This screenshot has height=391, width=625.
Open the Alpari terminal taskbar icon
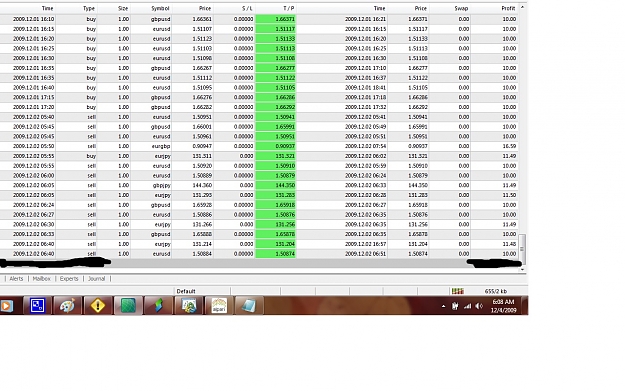(219, 306)
